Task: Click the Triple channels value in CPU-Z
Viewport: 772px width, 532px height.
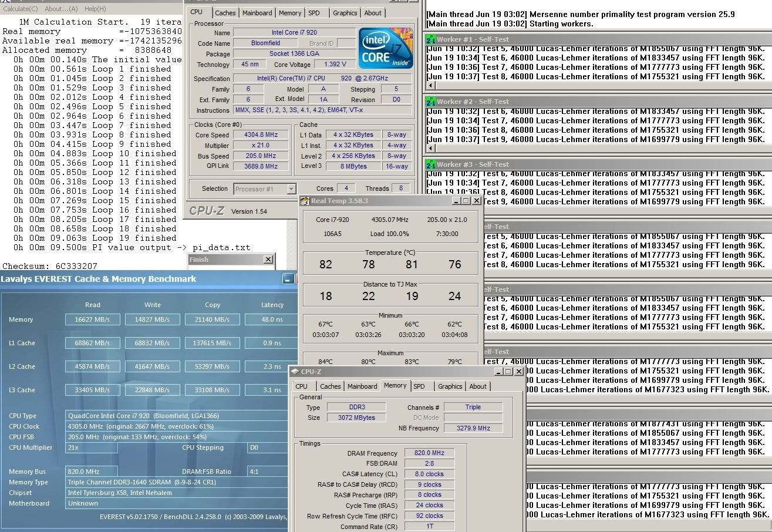Action: [x=473, y=407]
